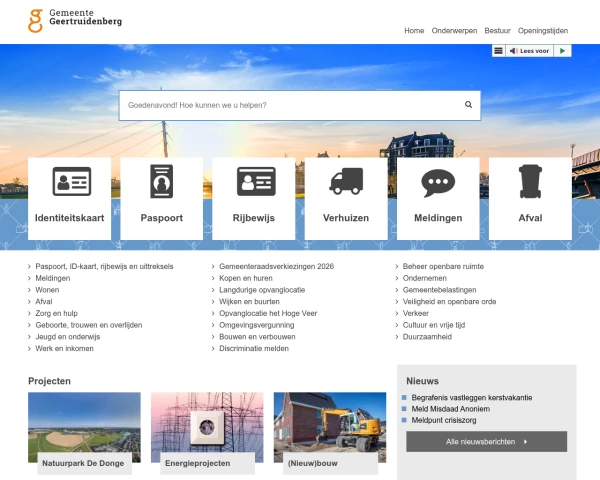Open Duurzaamheid link
This screenshot has height=480, width=600.
pyautogui.click(x=427, y=337)
